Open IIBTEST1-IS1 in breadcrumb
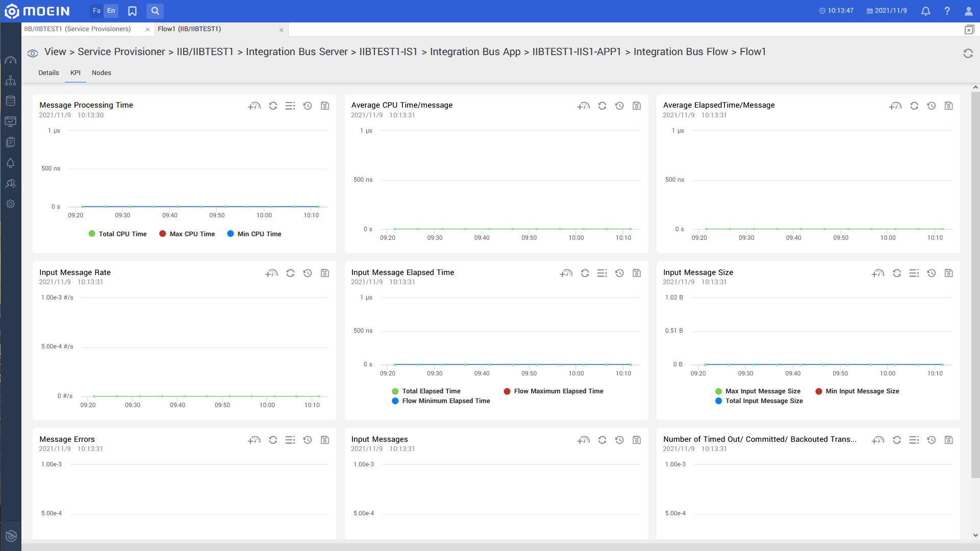This screenshot has width=980, height=551. (x=388, y=52)
